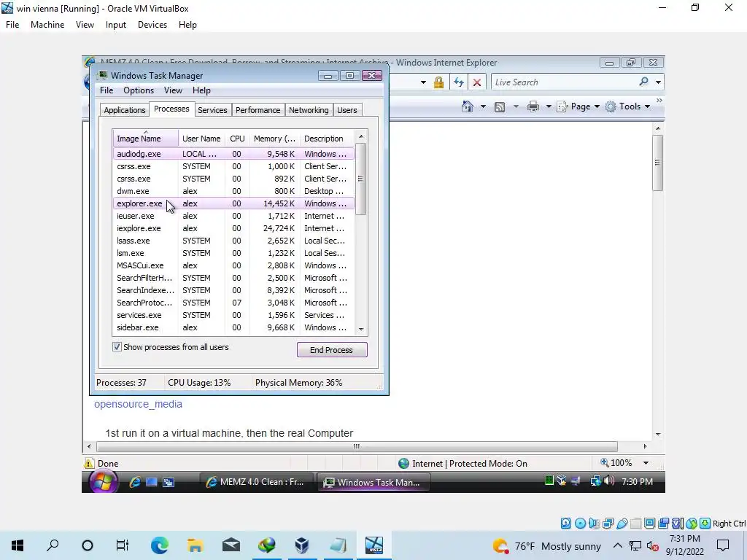The height and width of the screenshot is (560, 747).
Task: Open the Tools dropdown menu
Action: coord(627,106)
